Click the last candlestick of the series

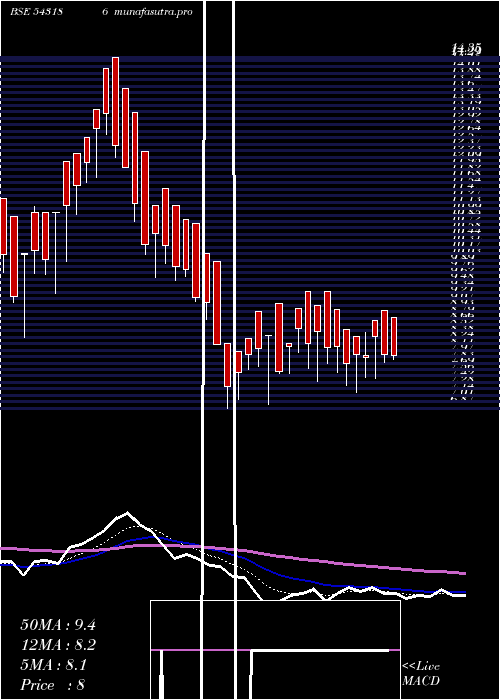(394, 338)
